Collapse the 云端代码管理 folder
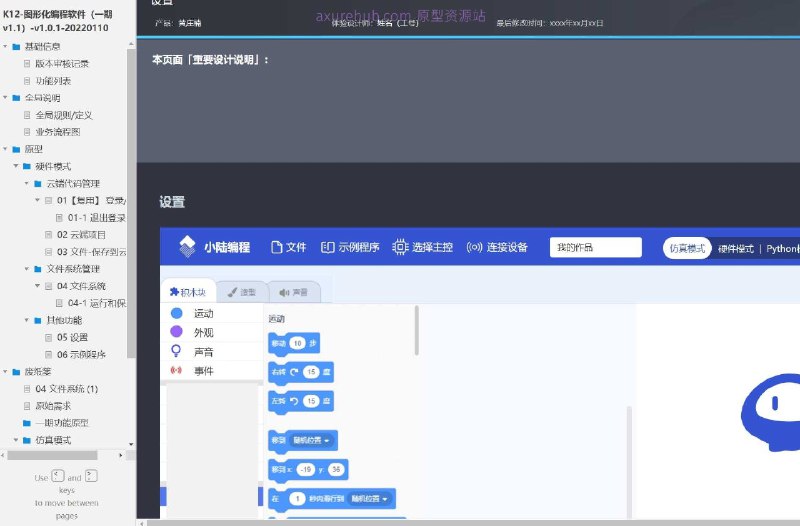This screenshot has width=800, height=526. [27, 183]
